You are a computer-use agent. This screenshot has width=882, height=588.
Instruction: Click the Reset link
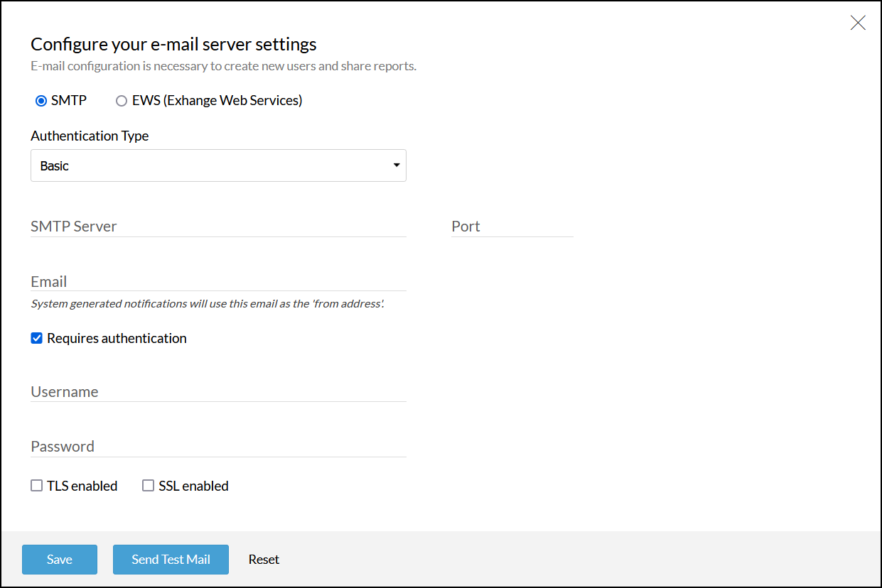point(264,560)
